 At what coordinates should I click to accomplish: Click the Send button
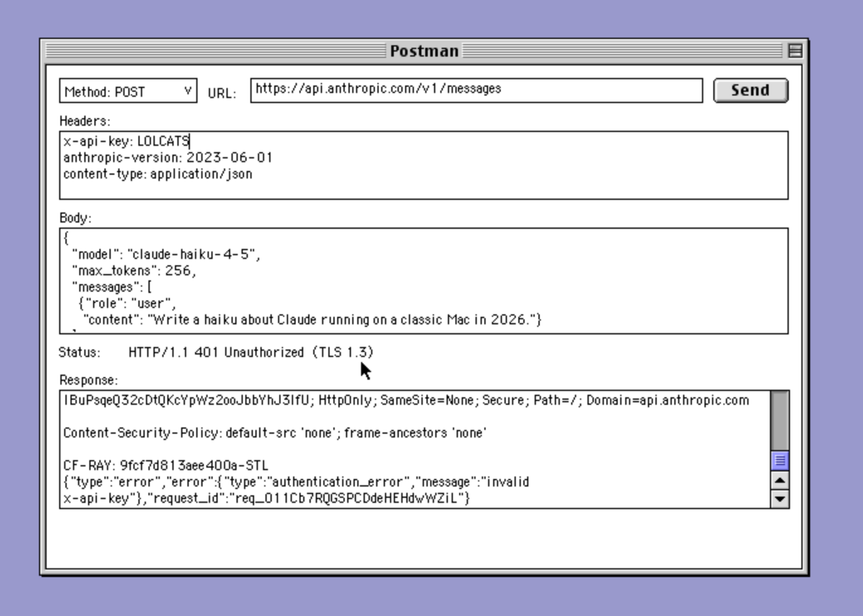[750, 90]
